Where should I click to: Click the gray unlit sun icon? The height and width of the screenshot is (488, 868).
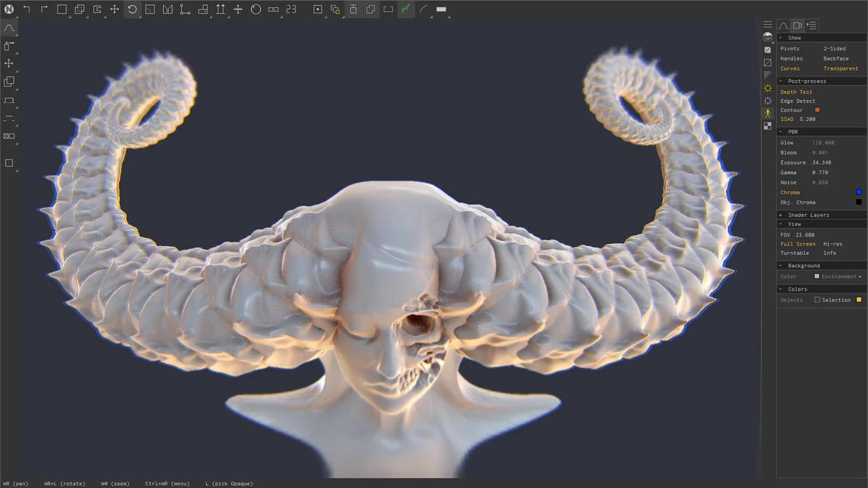pyautogui.click(x=768, y=101)
